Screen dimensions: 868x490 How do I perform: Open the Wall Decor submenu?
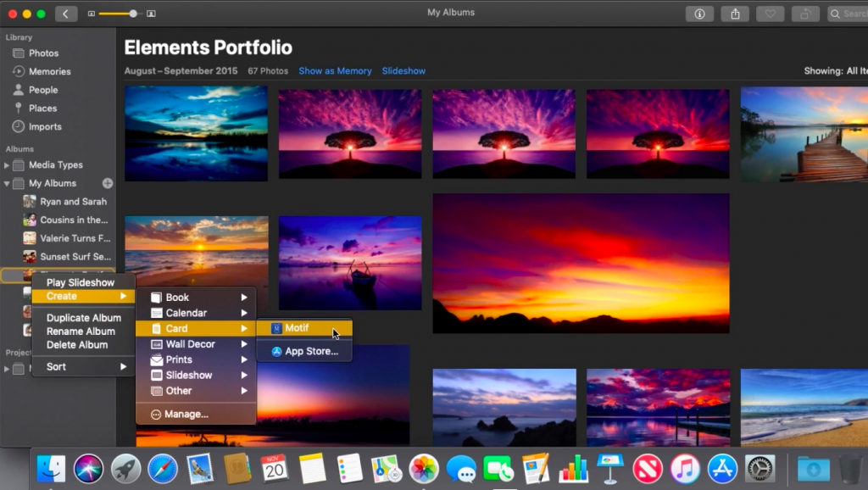click(196, 344)
